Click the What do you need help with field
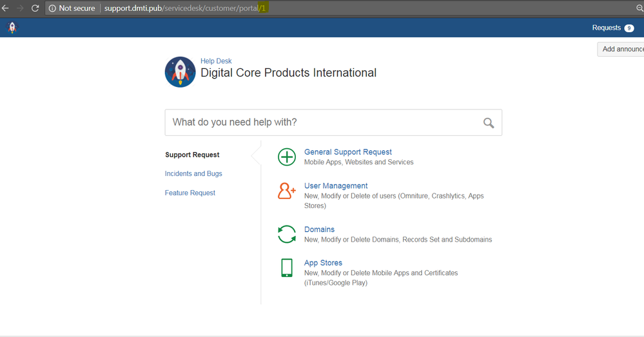This screenshot has width=644, height=337. tap(333, 122)
